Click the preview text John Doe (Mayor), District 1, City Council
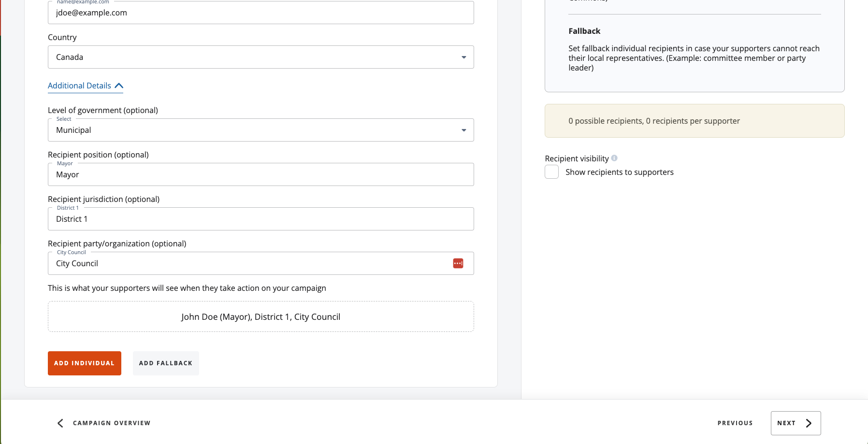The image size is (868, 444). 261,317
